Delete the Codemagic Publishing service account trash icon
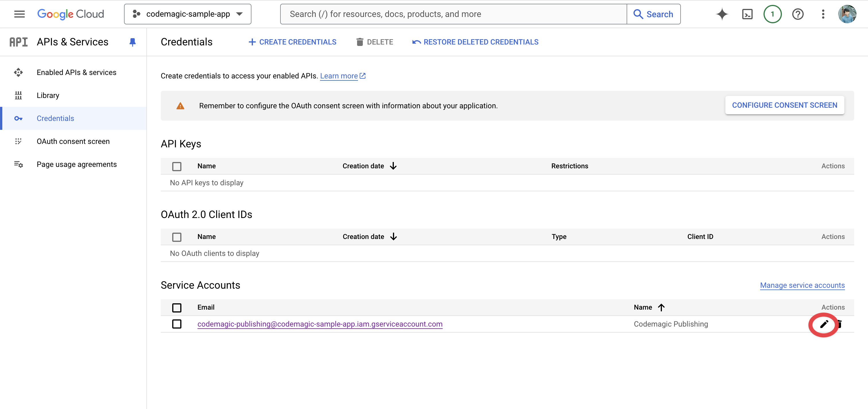Viewport: 868px width, 409px height. (839, 324)
